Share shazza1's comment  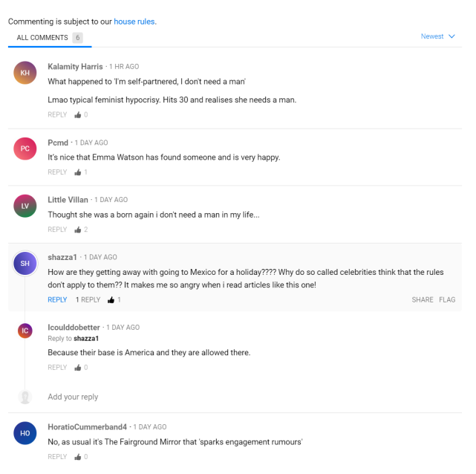click(423, 300)
